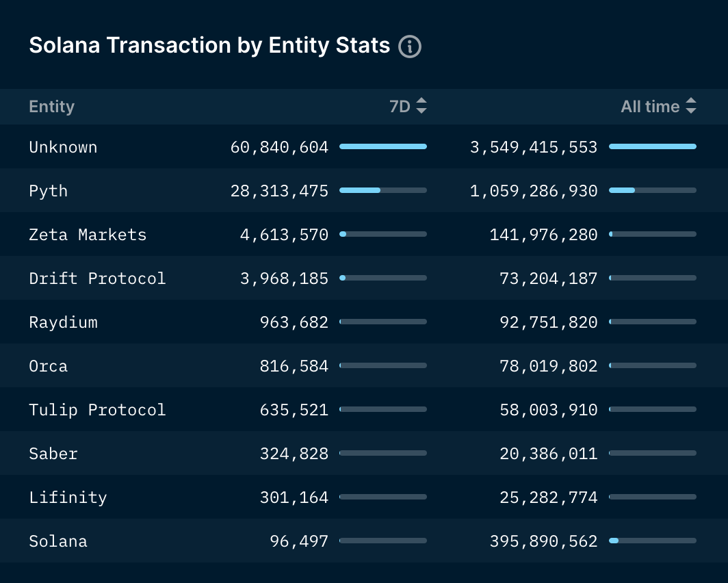Sort by the All time column arrows
728x583 pixels.
(691, 106)
